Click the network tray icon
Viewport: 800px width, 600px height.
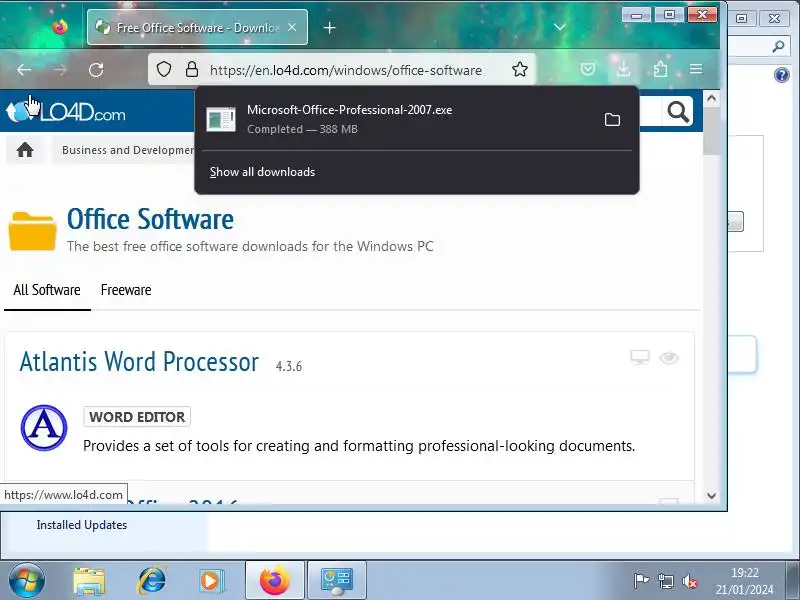(665, 581)
